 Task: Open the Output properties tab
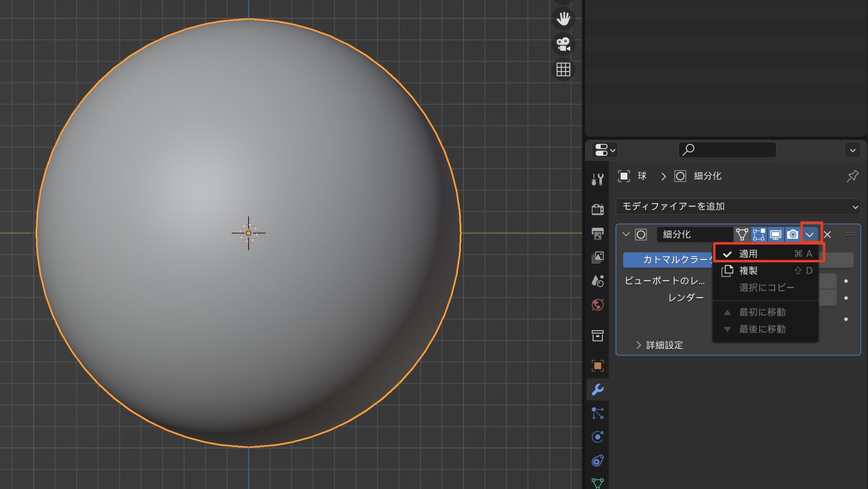click(598, 233)
